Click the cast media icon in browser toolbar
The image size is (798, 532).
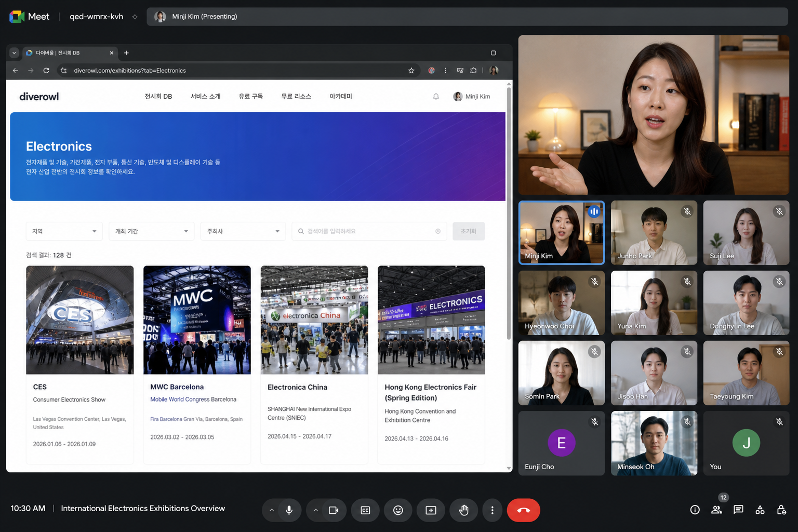click(x=460, y=71)
